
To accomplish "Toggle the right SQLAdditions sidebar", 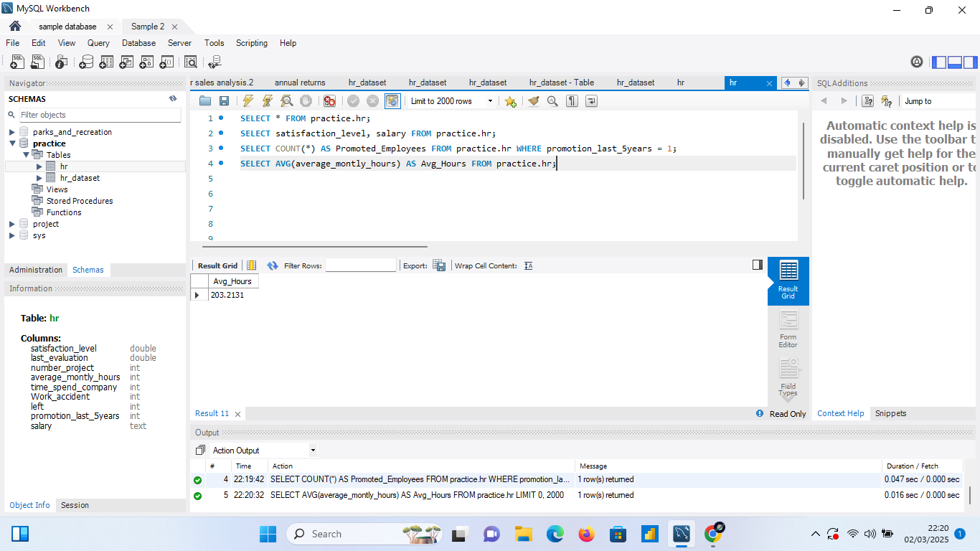I will click(x=970, y=62).
